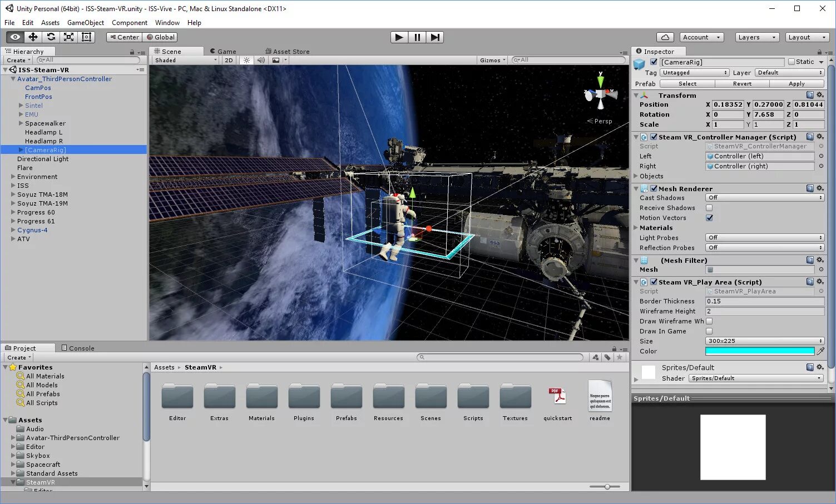The height and width of the screenshot is (504, 836).
Task: Open the GameObject menu
Action: tap(86, 23)
